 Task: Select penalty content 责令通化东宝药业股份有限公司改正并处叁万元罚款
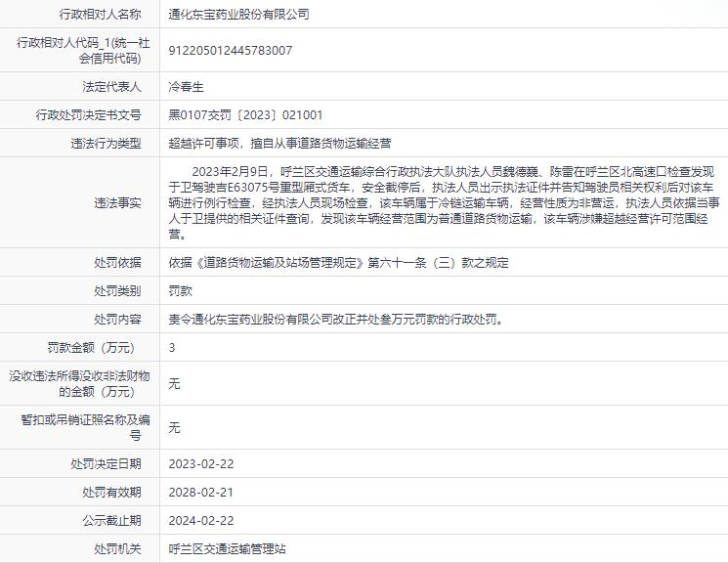click(x=303, y=320)
